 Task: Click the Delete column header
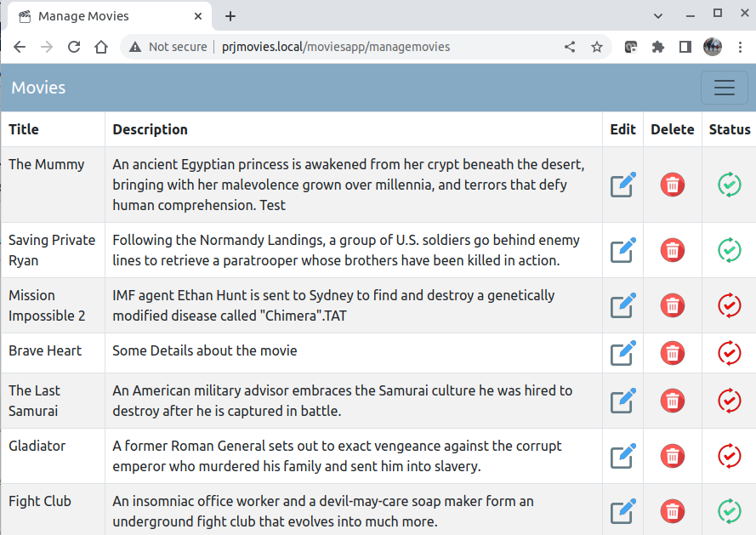[673, 129]
